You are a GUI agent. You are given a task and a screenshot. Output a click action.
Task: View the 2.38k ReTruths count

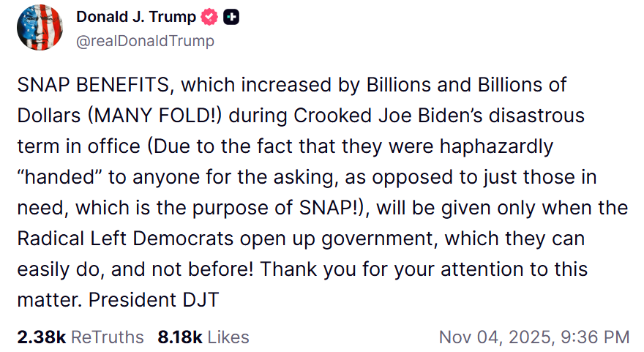[41, 337]
